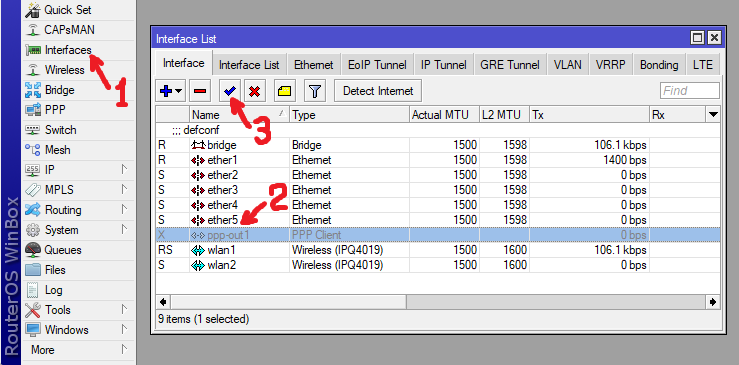Select the ether2 interface row
The width and height of the screenshot is (739, 365).
[x=438, y=175]
